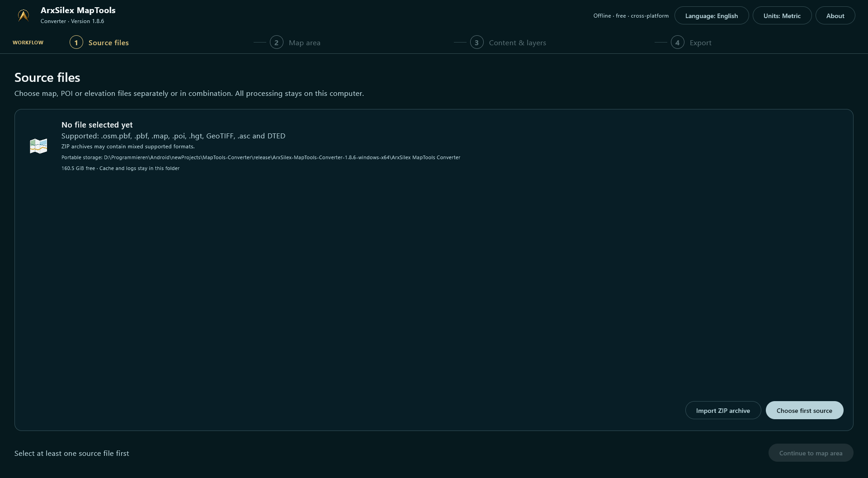
Task: Click the step number 1 circle
Action: click(76, 43)
